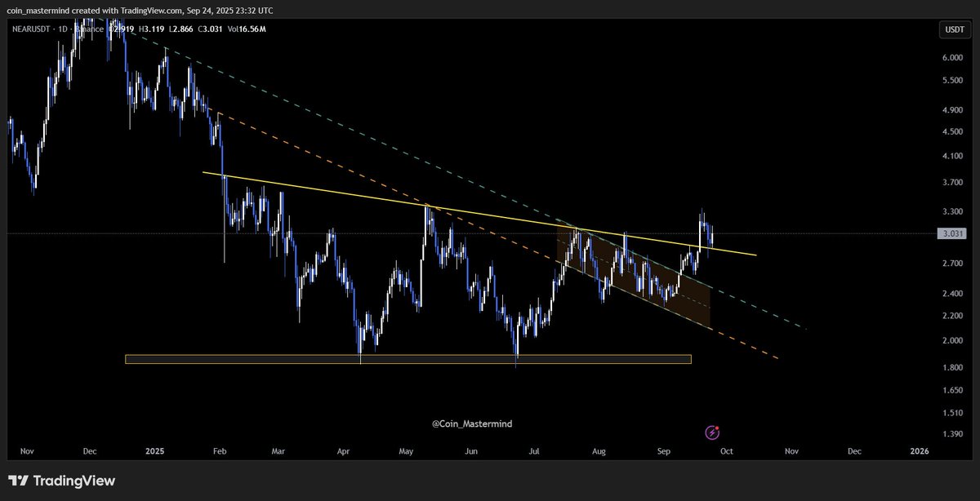Open the USDT currency selector

point(954,29)
